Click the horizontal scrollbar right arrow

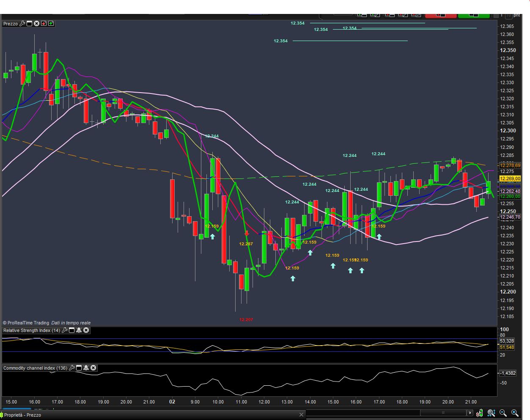click(x=470, y=413)
